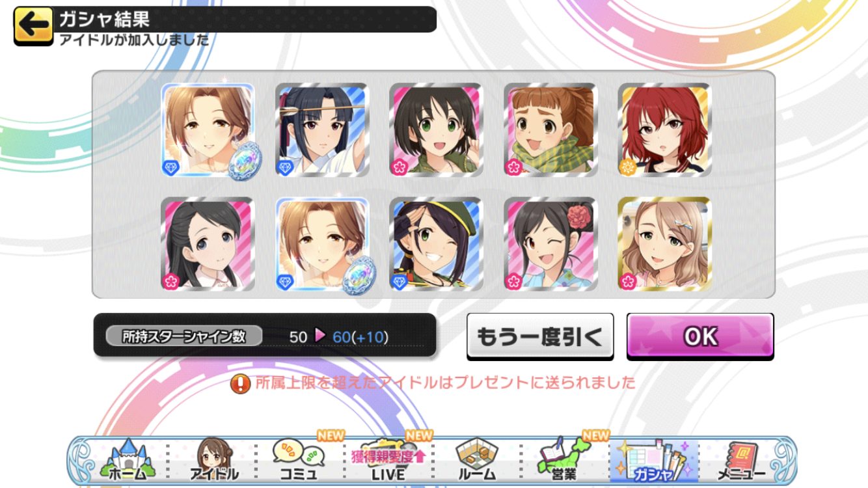Select the black-haired blue-eyed idol card
868x488 pixels.
(208, 244)
